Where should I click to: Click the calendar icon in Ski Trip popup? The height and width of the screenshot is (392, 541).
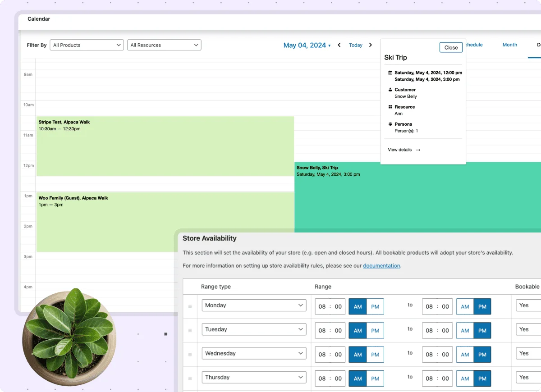(390, 73)
